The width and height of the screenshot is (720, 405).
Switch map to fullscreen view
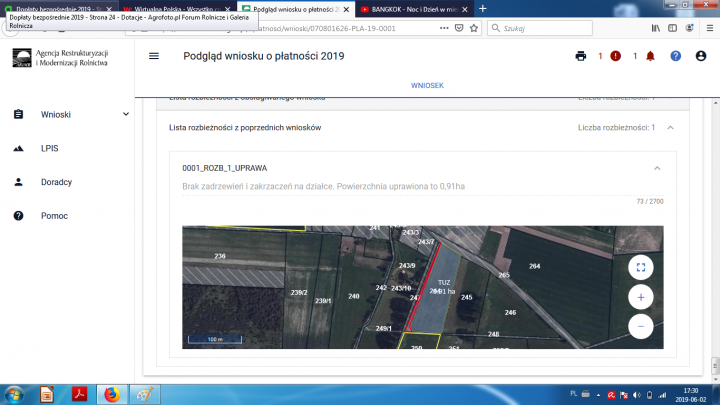[641, 267]
